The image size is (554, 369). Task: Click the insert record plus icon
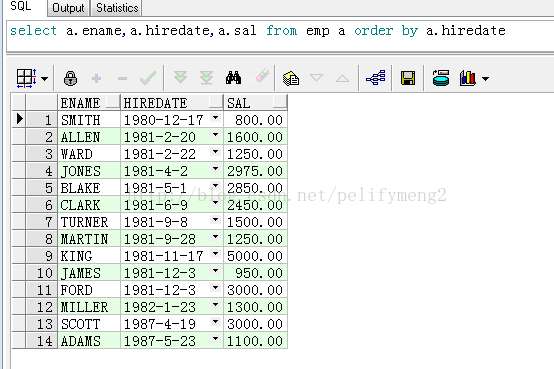pos(96,78)
